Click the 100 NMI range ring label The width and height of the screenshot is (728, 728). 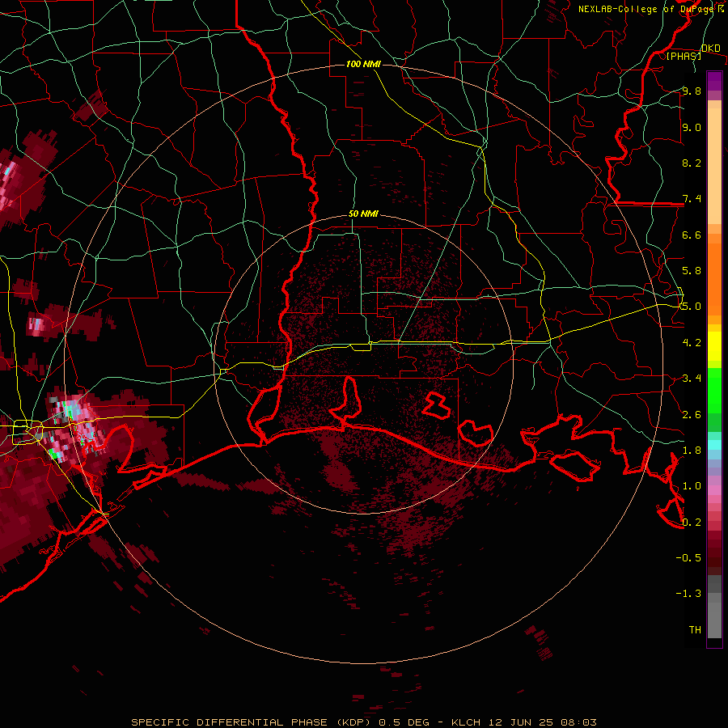coord(363,64)
